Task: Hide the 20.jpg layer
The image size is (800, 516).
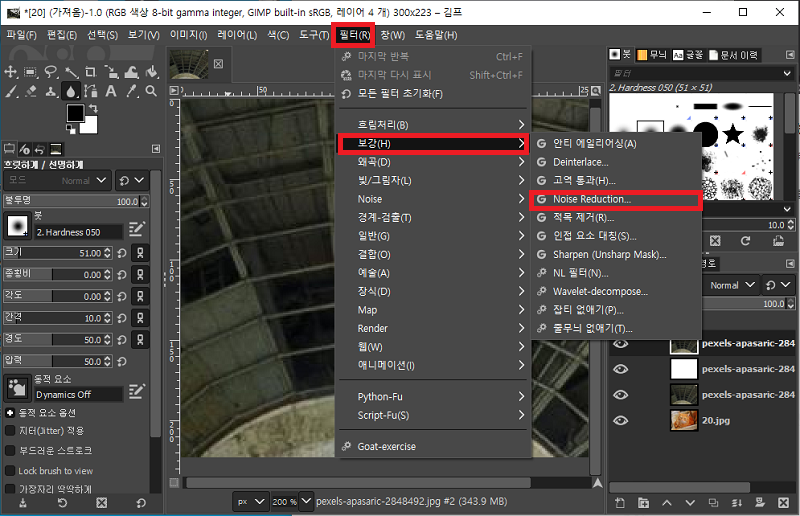Action: (x=620, y=421)
